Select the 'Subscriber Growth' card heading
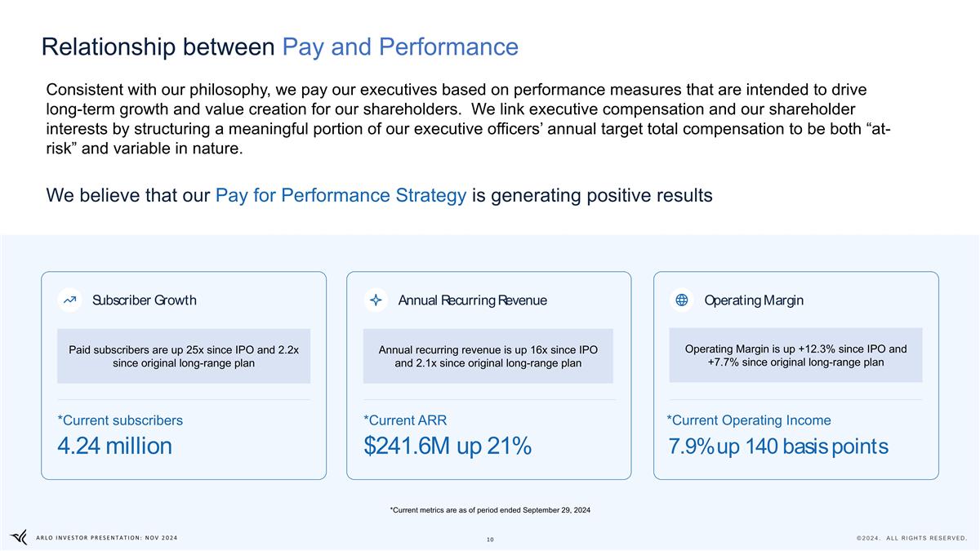Viewport: 980px width, 551px height. point(144,300)
